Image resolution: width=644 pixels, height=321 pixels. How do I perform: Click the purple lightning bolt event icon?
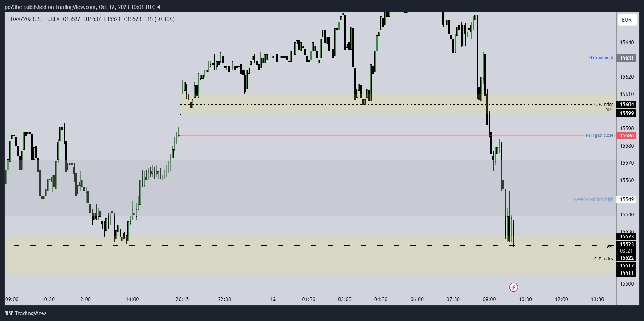coord(513,287)
